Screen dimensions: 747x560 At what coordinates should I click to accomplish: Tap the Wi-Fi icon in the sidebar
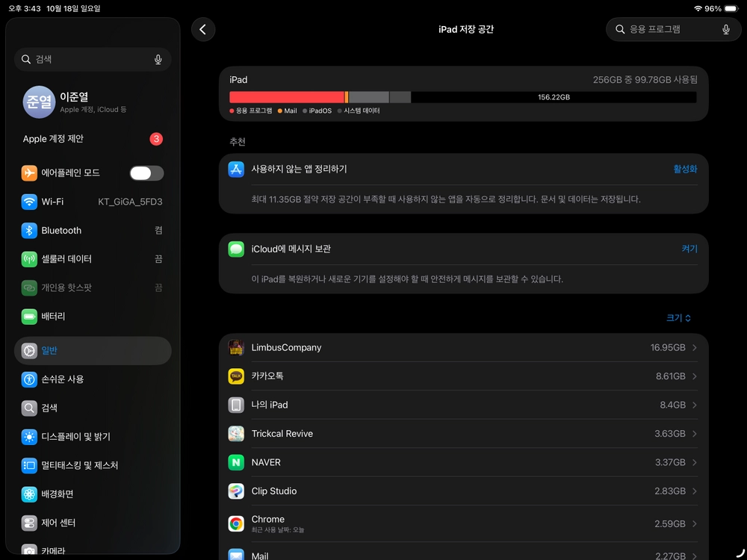coord(29,202)
